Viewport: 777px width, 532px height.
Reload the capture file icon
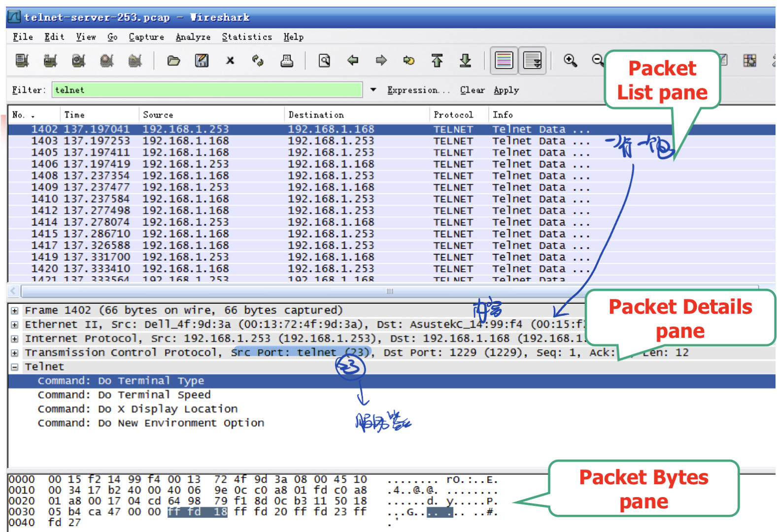coord(258,61)
